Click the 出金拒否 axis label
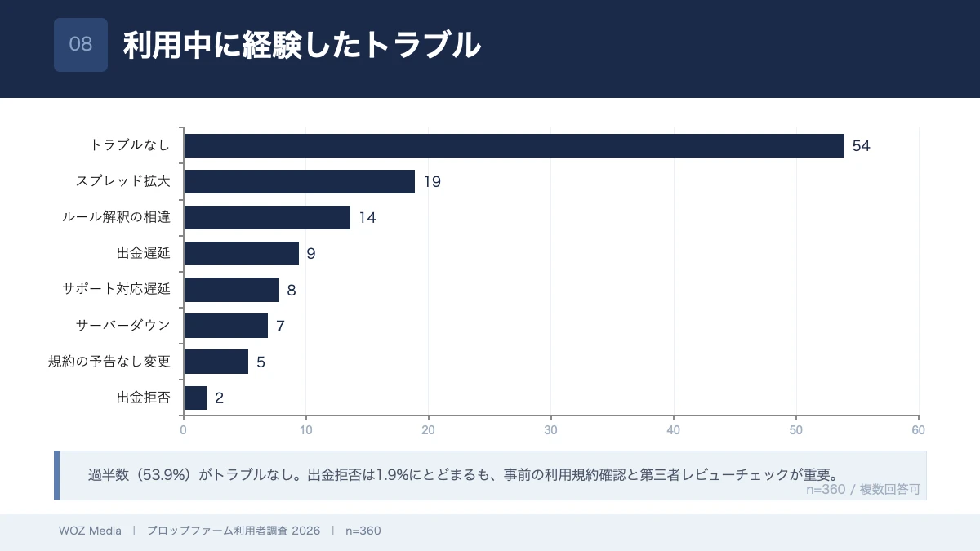The width and height of the screenshot is (980, 551). (x=144, y=398)
